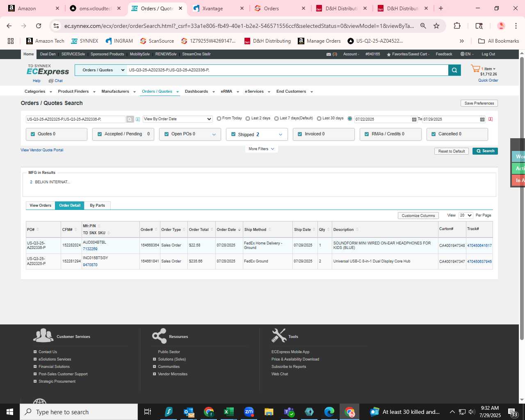The width and height of the screenshot is (525, 420).
Task: Toggle the Shipped checkbox
Action: tap(233, 134)
